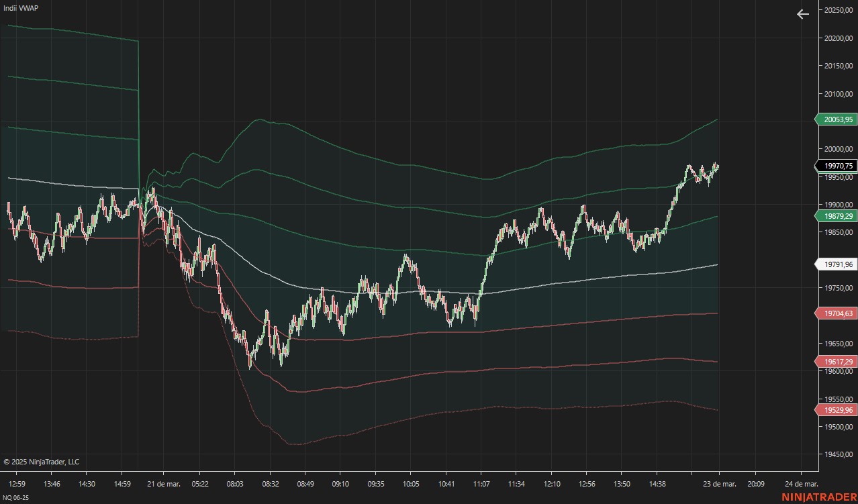Select the green 19879,29 price marker
The image size is (858, 504).
pyautogui.click(x=837, y=216)
